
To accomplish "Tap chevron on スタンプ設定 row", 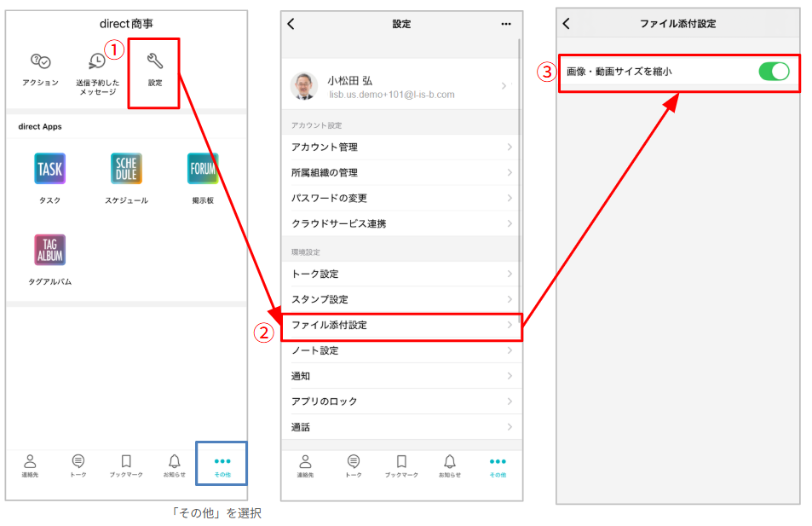I will click(510, 299).
